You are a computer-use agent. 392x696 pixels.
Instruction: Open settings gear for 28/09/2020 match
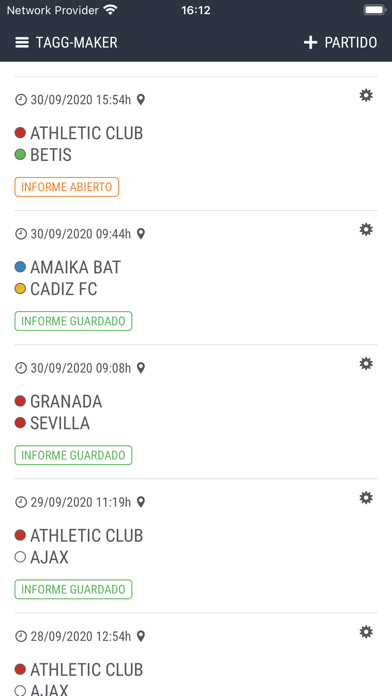click(x=366, y=632)
